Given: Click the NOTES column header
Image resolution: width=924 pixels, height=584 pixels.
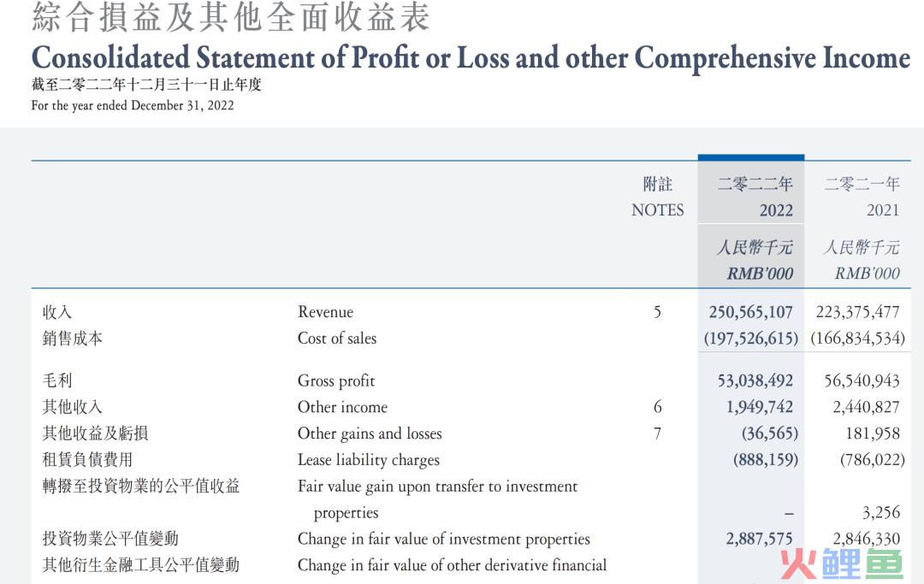Looking at the screenshot, I should click(x=657, y=210).
